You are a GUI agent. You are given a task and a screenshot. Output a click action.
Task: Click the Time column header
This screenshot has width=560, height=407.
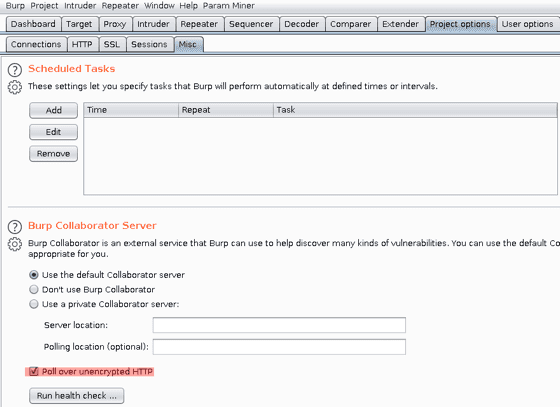[x=131, y=110]
